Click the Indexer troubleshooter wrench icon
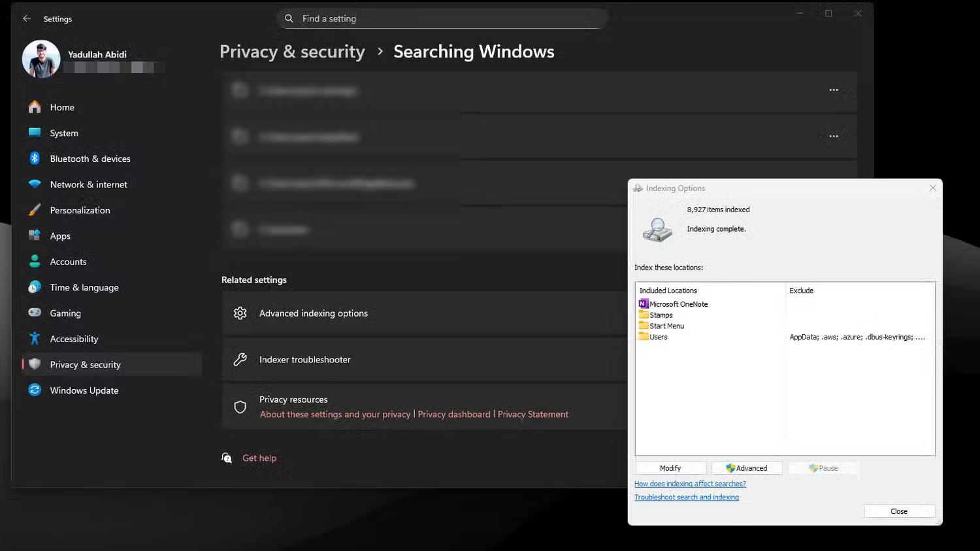The image size is (980, 551). (240, 359)
